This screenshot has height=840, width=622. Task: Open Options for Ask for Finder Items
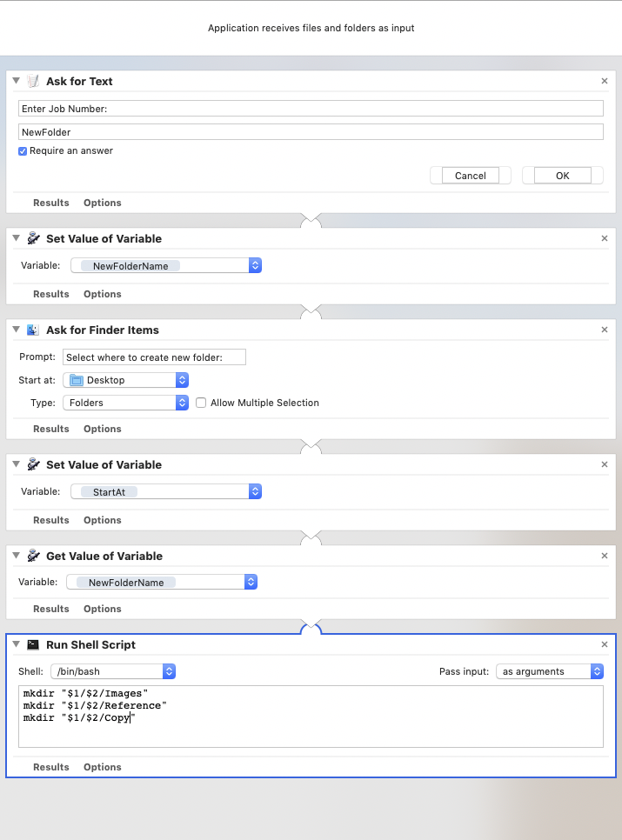102,429
